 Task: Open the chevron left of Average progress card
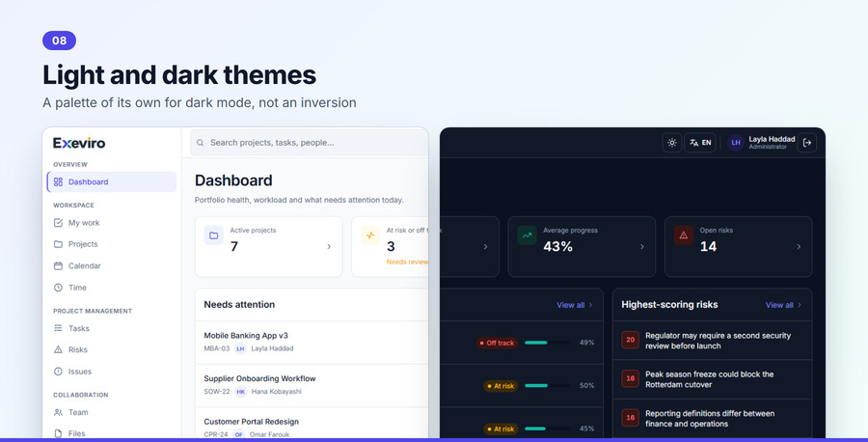[485, 247]
